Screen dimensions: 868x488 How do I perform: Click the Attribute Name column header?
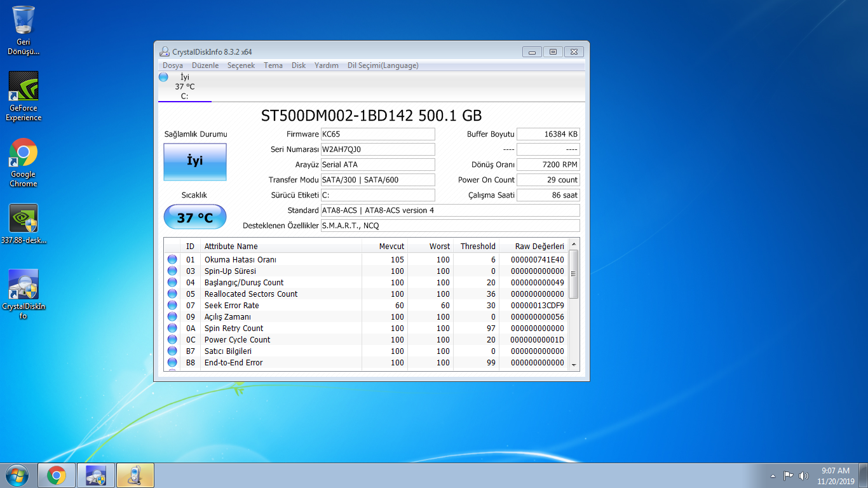tap(281, 246)
